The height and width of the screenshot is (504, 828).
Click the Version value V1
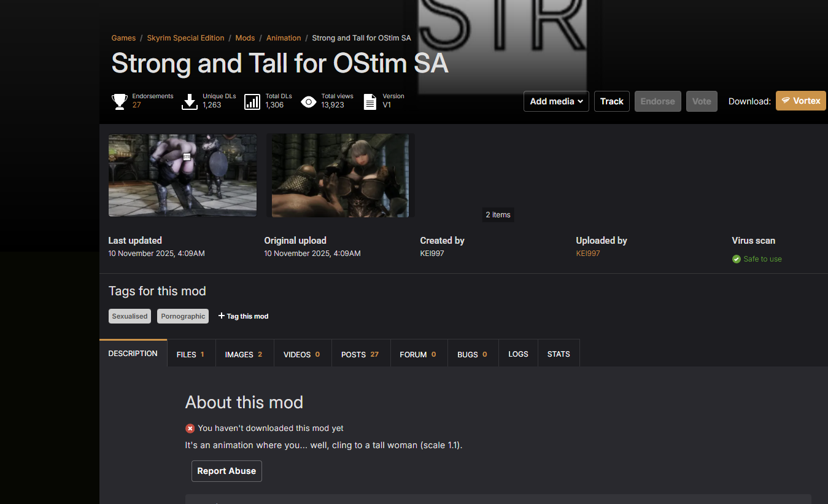tap(387, 105)
